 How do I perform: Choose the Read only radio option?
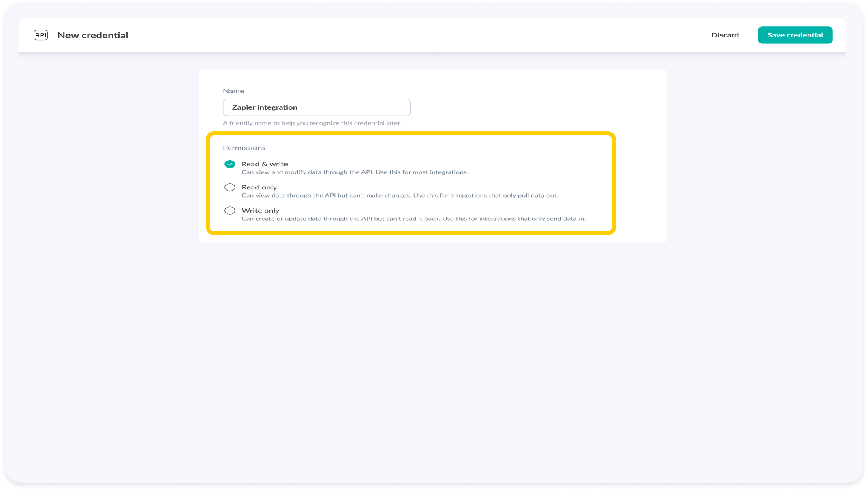230,187
